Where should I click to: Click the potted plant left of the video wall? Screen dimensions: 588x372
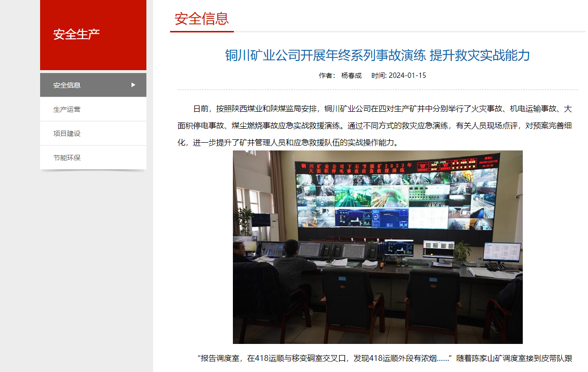pyautogui.click(x=245, y=220)
